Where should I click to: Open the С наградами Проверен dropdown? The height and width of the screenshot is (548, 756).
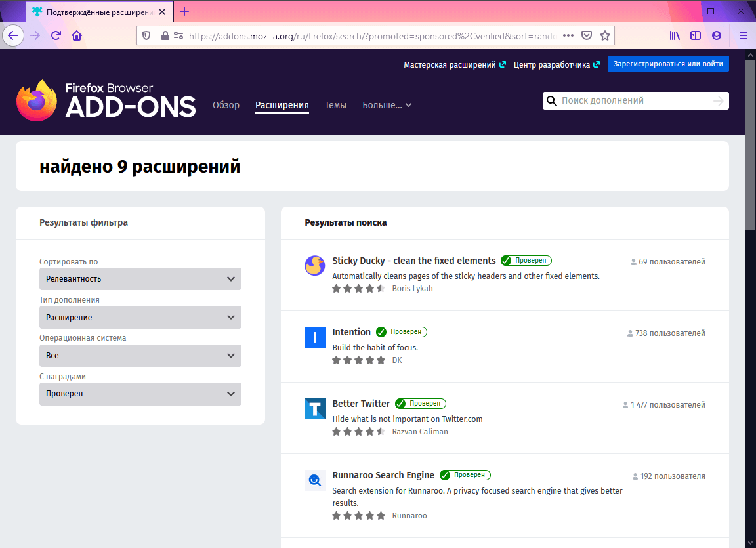[140, 394]
